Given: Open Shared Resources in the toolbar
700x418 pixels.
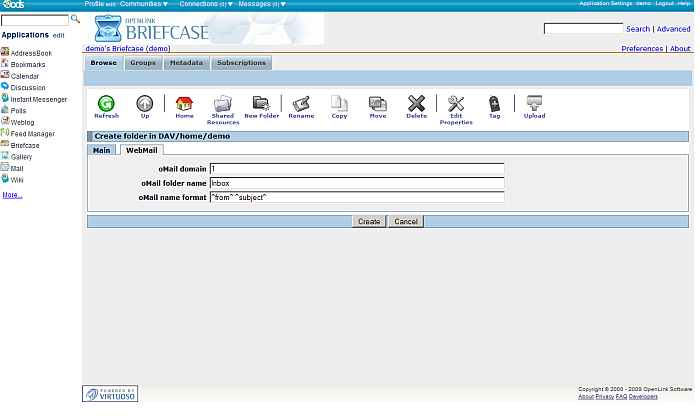Looking at the screenshot, I should 223,104.
